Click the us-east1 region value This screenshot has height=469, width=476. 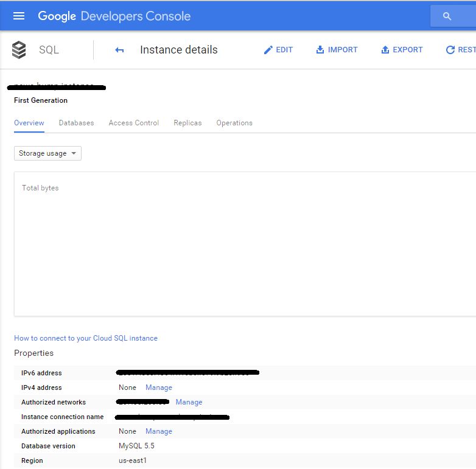click(133, 460)
